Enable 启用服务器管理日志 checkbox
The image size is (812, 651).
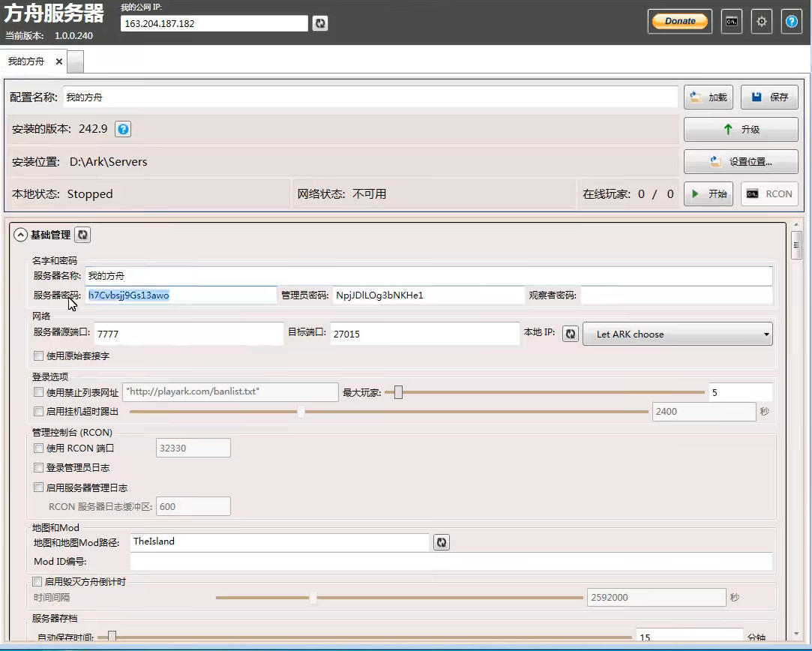pyautogui.click(x=38, y=487)
